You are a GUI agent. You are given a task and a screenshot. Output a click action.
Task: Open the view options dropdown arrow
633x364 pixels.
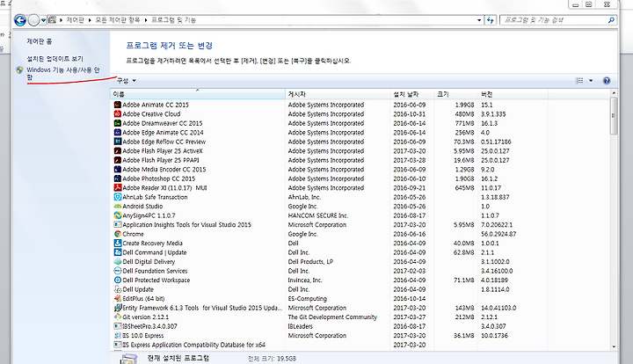[x=591, y=81]
